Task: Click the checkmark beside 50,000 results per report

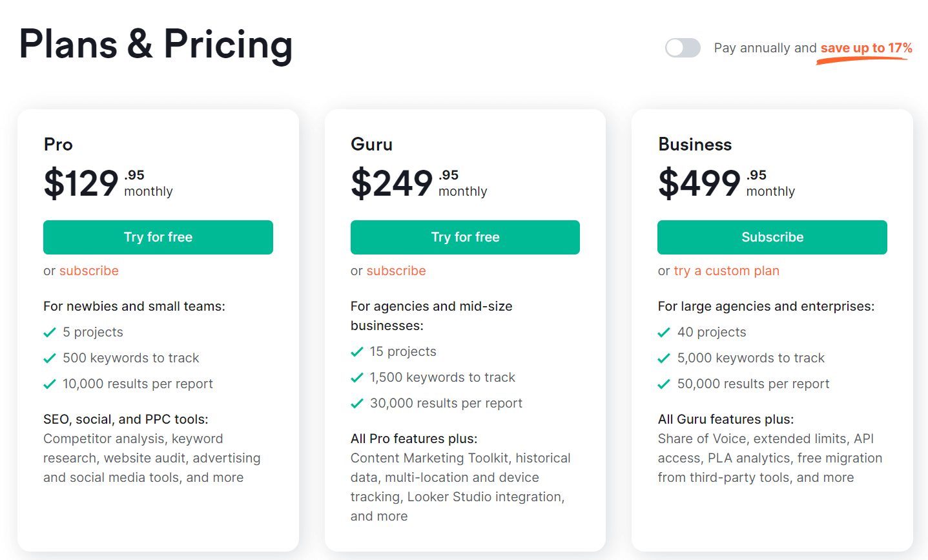Action: click(663, 384)
